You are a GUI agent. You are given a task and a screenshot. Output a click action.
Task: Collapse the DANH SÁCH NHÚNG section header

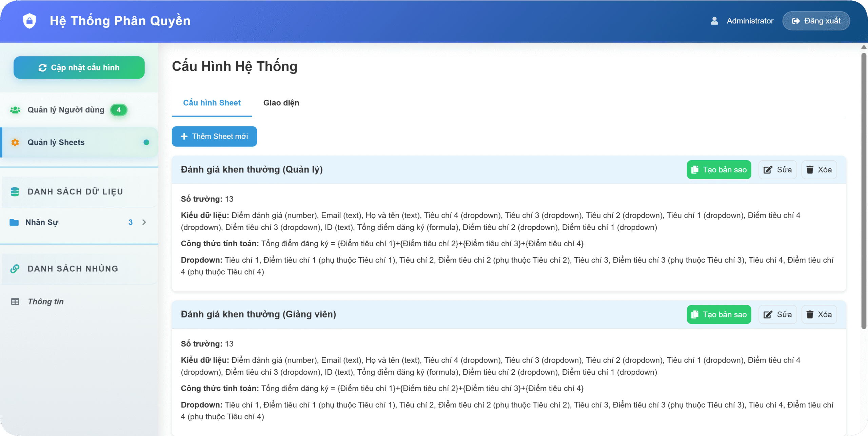[x=73, y=269]
